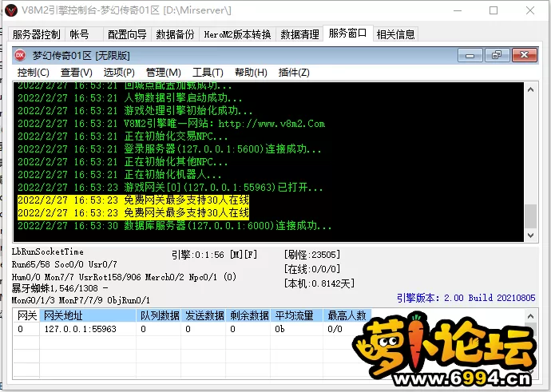
Task: Click the Run65/58 Soc0/0 Usr0/7 status
Action: tap(65, 264)
